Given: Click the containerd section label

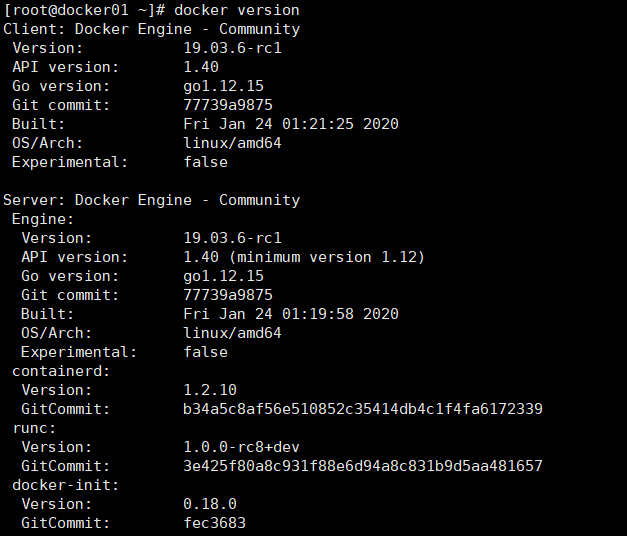Looking at the screenshot, I should point(61,371).
